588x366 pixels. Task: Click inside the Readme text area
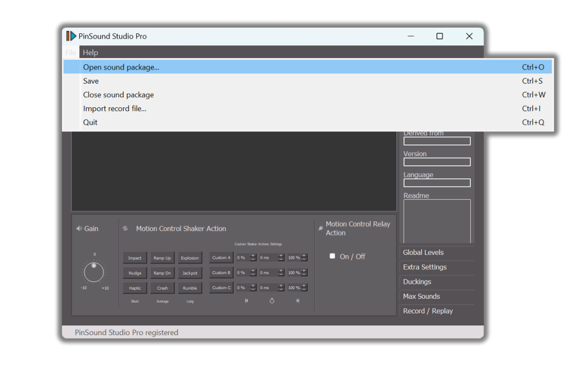point(437,221)
